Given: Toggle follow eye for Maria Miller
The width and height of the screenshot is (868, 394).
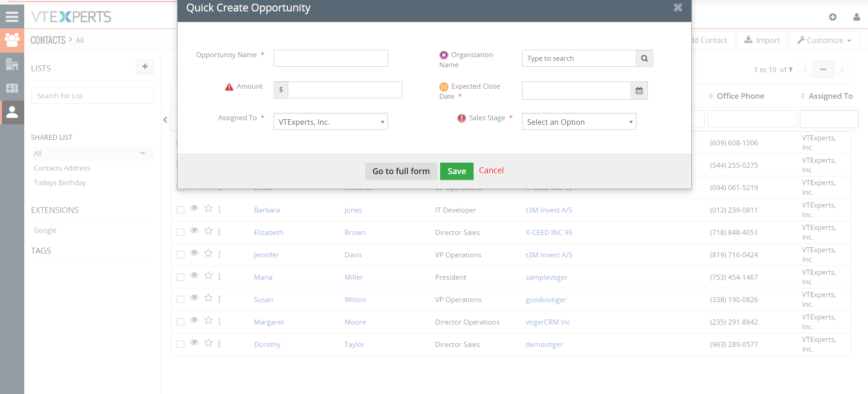Looking at the screenshot, I should pos(194,275).
